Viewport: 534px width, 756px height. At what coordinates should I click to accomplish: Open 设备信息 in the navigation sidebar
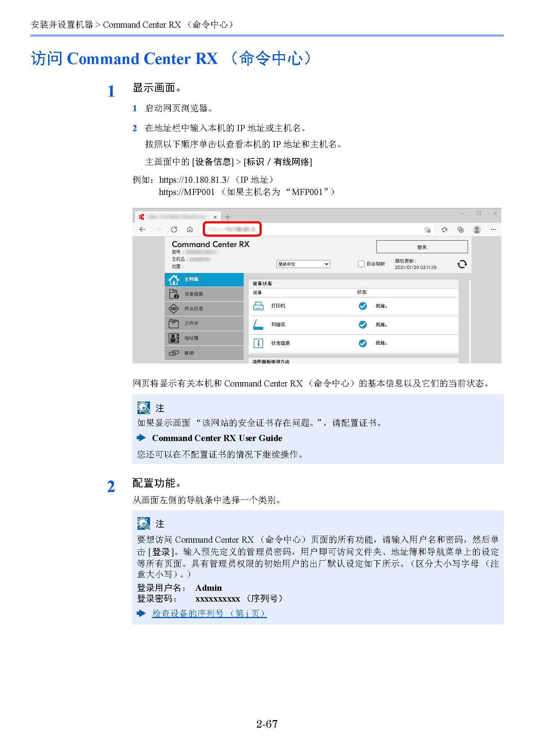pos(204,294)
